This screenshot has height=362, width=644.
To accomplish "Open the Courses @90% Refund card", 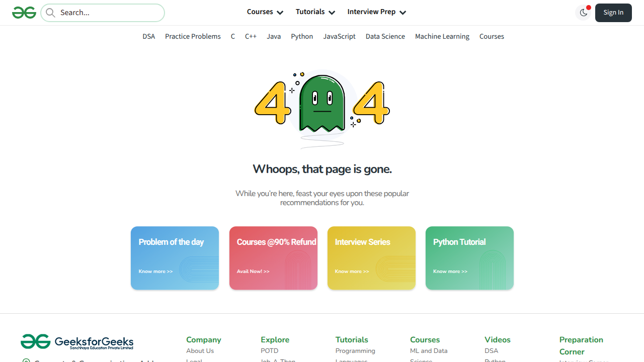I will [273, 258].
